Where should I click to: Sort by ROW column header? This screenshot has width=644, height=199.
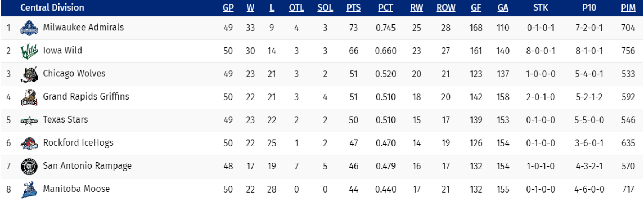446,8
